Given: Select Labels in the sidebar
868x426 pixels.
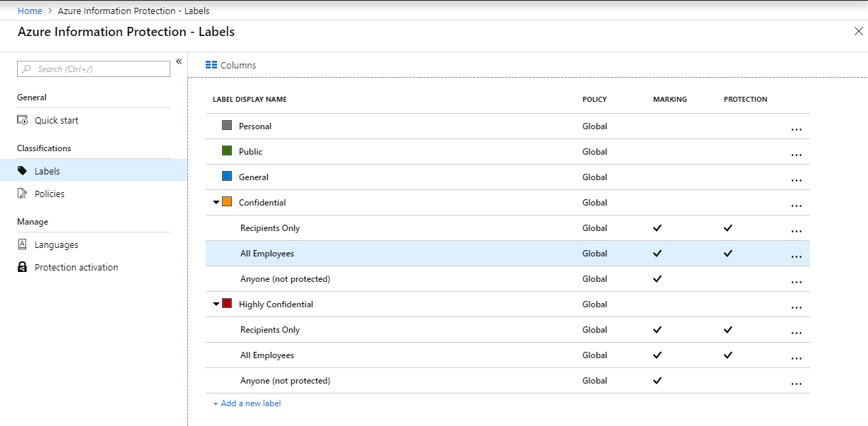Looking at the screenshot, I should coord(93,171).
